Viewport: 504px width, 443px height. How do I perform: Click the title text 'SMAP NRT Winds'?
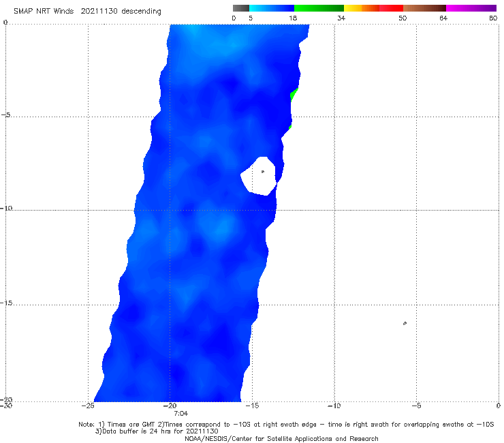tap(44, 11)
